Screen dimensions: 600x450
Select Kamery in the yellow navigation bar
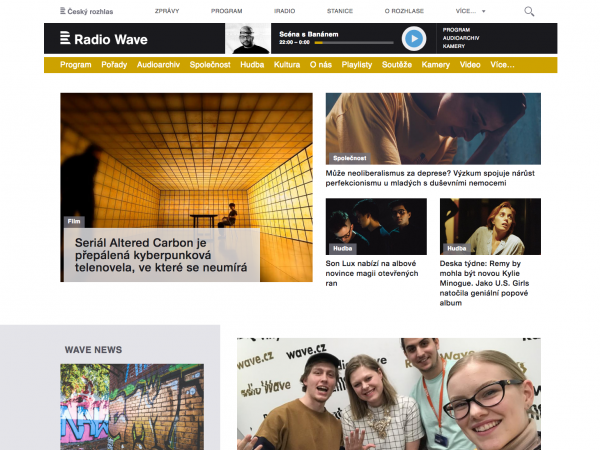pos(436,65)
